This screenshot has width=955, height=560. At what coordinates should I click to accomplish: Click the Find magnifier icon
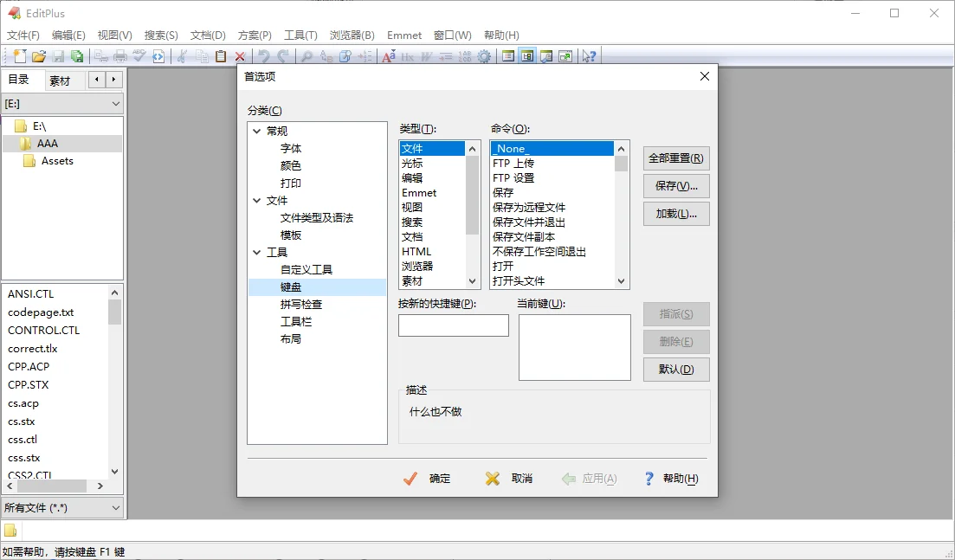pyautogui.click(x=307, y=56)
